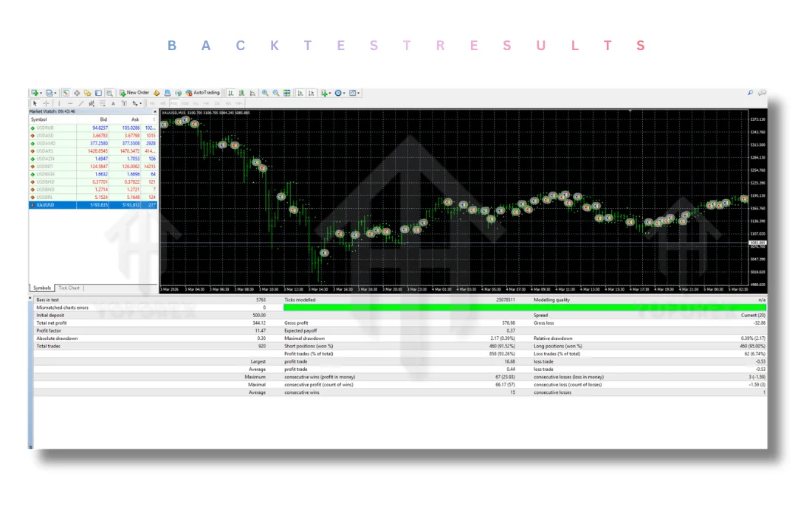
Task: Toggle the Market Watch panel icon
Action: pos(66,93)
